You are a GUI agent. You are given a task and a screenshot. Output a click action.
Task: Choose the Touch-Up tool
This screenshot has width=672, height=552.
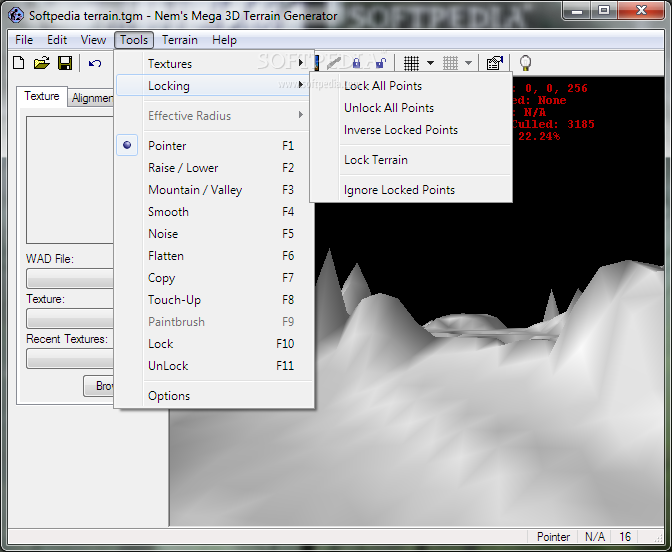pos(215,300)
